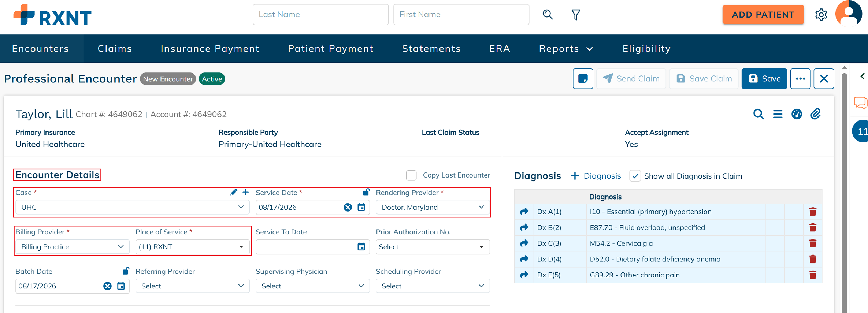This screenshot has height=313, width=868.
Task: Edit the Case with pencil icon
Action: pyautogui.click(x=234, y=192)
